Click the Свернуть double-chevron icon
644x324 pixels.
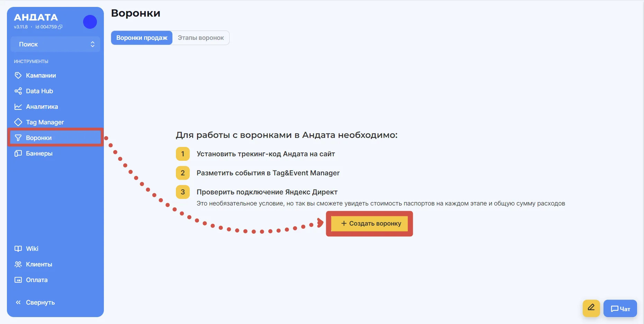18,302
